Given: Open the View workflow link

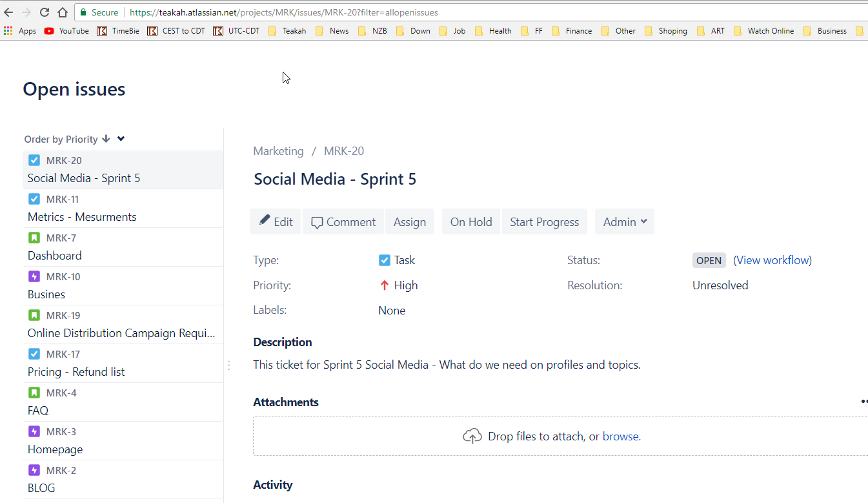Looking at the screenshot, I should tap(772, 260).
